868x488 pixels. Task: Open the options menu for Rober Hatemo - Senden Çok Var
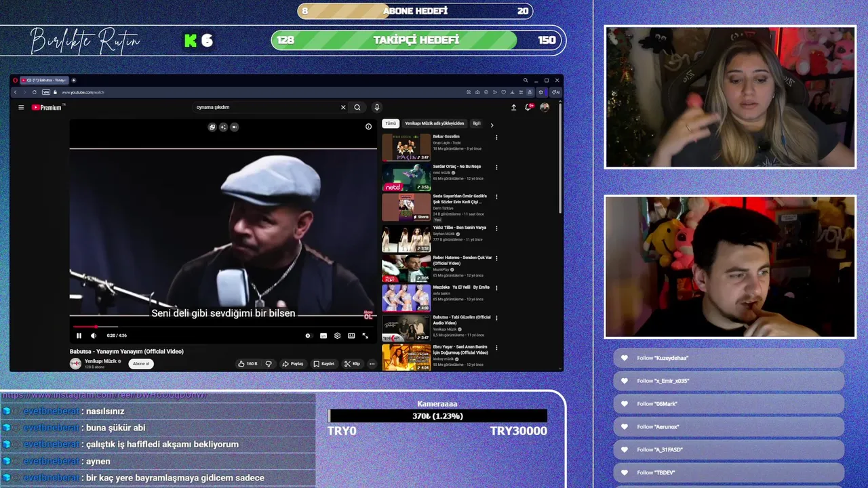pos(496,258)
